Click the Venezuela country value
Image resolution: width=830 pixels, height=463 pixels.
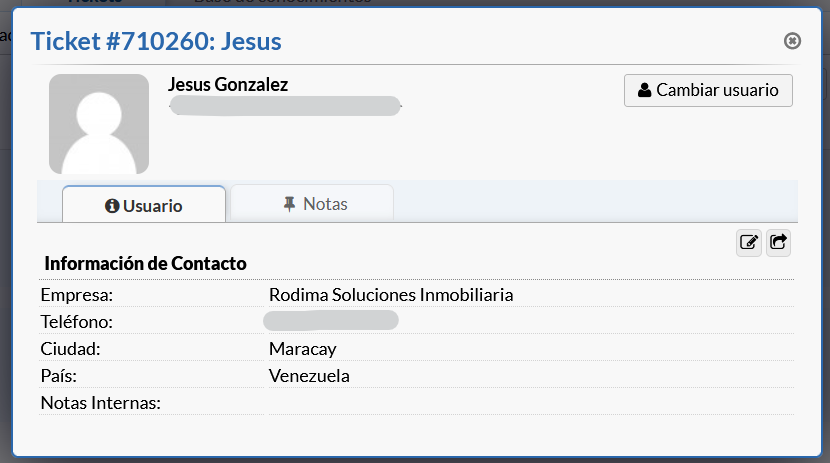point(309,376)
